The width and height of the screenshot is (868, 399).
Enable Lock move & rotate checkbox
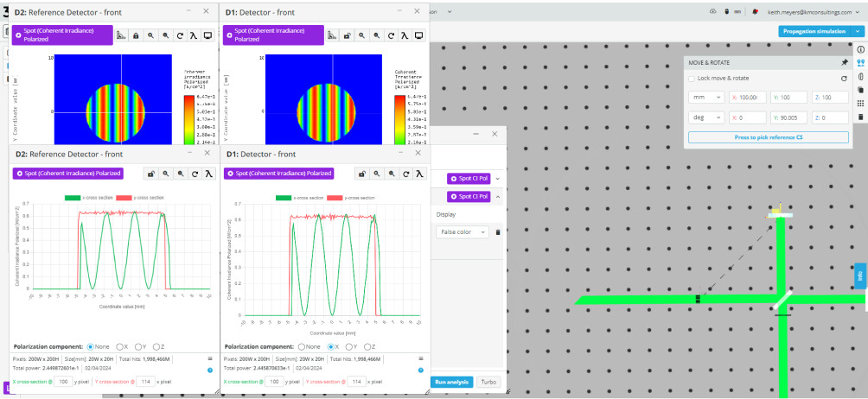(692, 79)
